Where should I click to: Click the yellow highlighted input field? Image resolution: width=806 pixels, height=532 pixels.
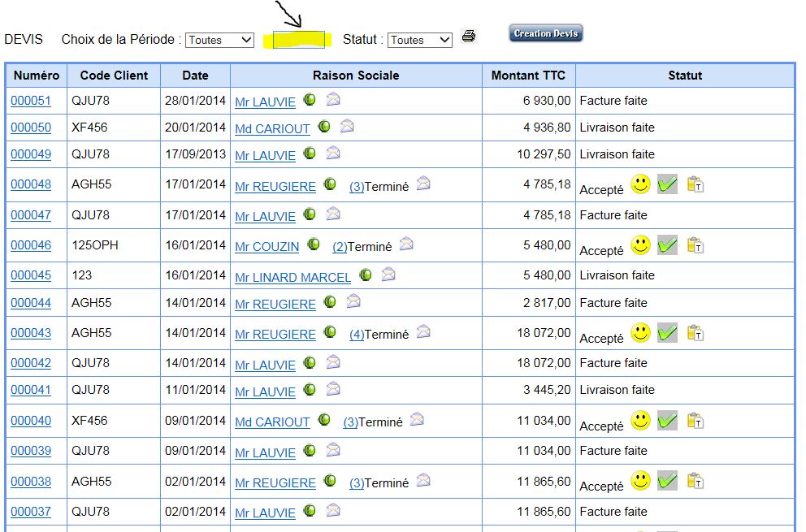click(299, 40)
